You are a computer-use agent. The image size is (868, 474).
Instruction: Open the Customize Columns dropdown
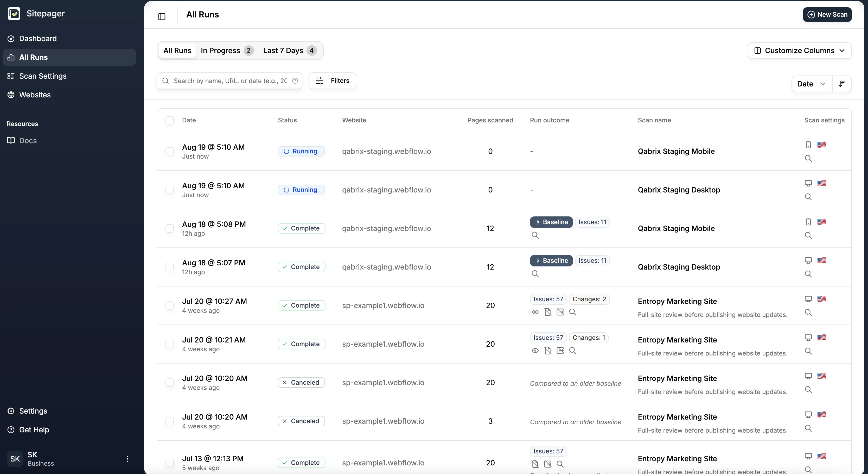(x=800, y=51)
